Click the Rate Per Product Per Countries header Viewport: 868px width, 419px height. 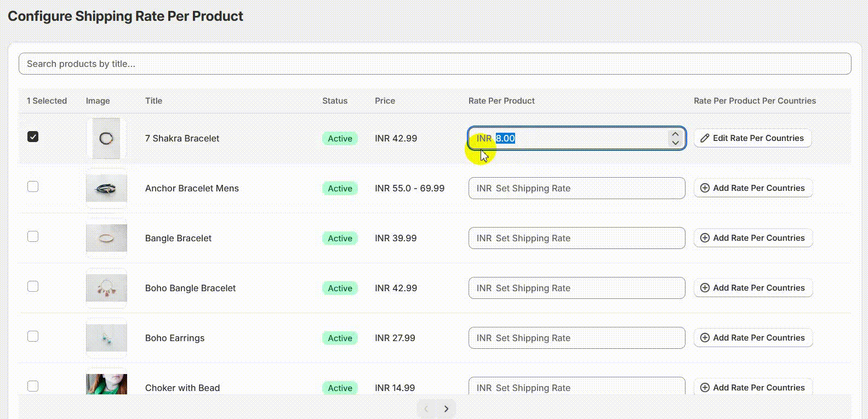(x=755, y=101)
